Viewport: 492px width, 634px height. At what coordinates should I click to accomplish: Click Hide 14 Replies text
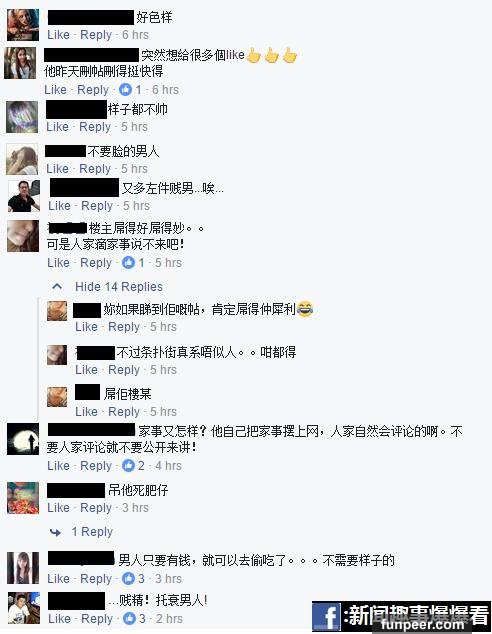click(119, 287)
